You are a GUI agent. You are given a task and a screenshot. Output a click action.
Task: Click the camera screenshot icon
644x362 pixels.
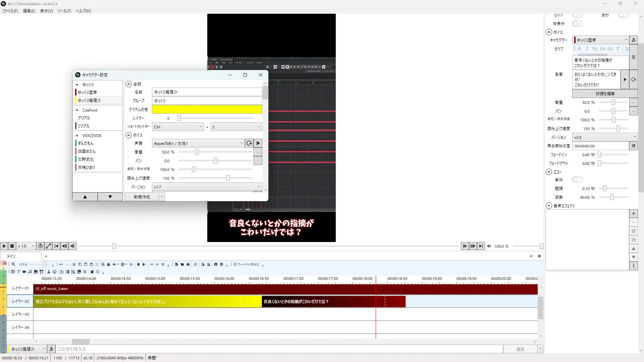[216, 264]
